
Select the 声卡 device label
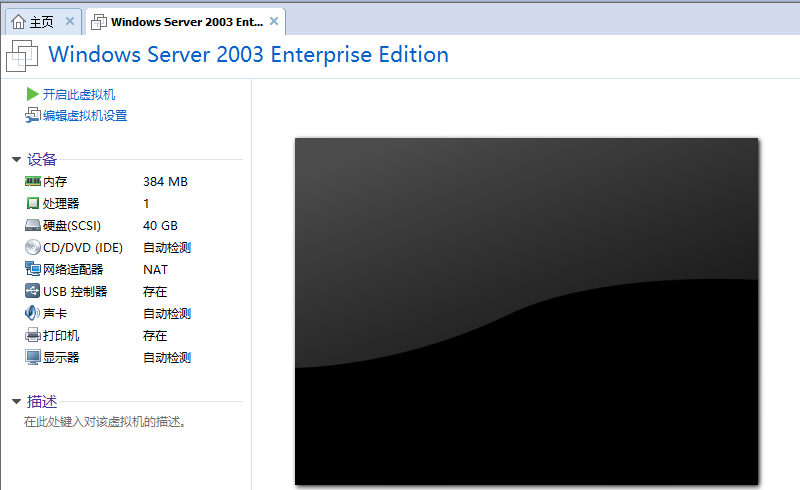55,313
